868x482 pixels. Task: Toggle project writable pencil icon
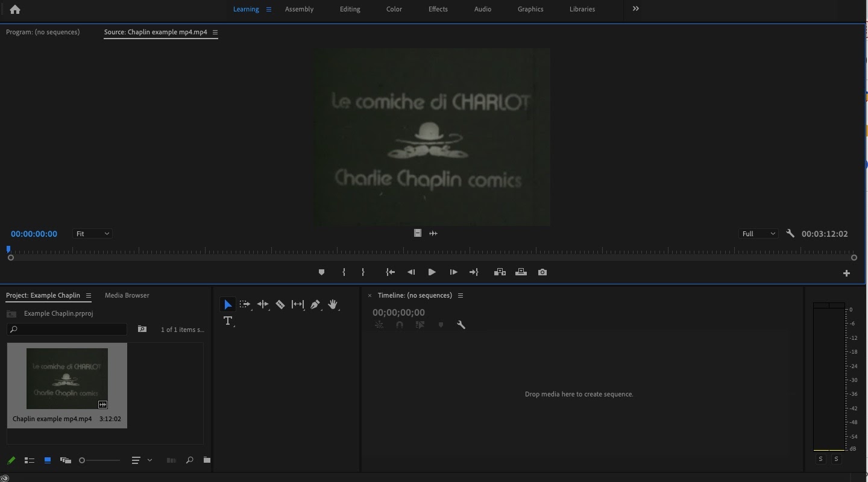[x=11, y=460]
